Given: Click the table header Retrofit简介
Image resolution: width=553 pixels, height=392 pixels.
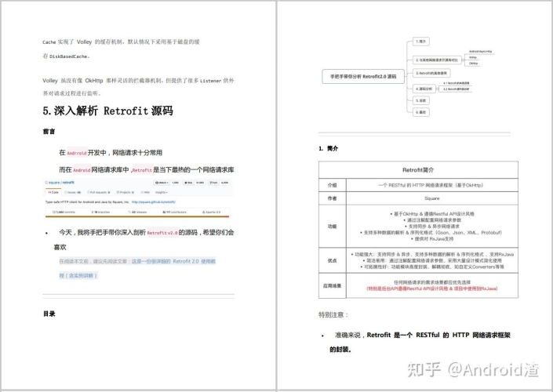Looking at the screenshot, I should point(418,170).
